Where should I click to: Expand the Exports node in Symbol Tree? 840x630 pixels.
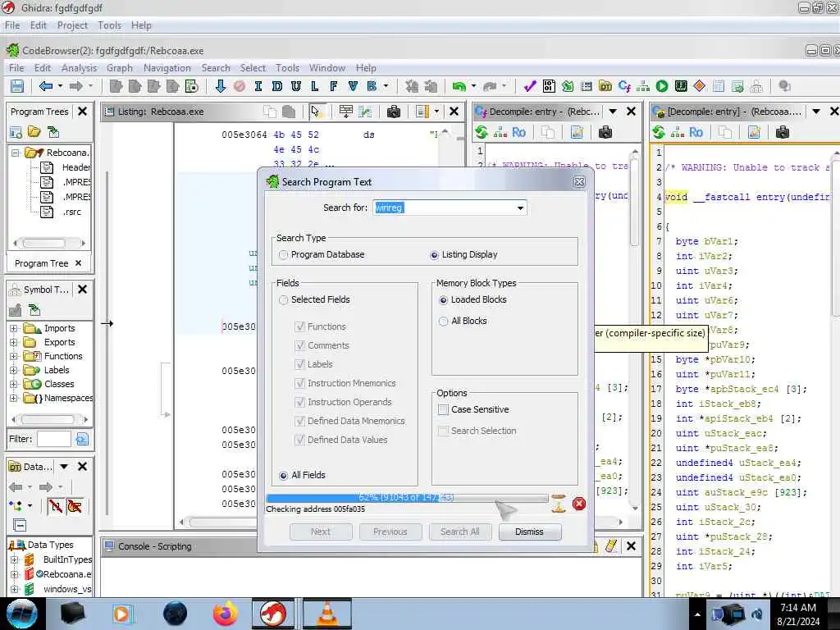(14, 342)
